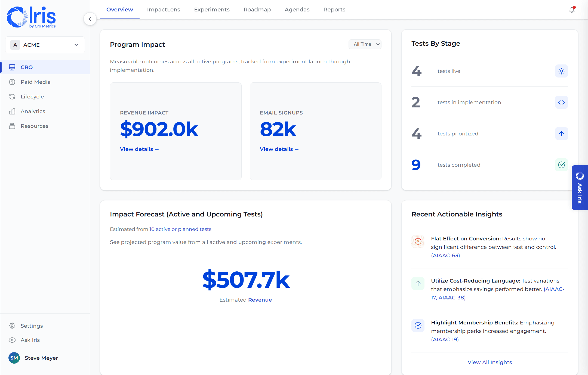Select the Lifecycle sidebar item
Viewport: 588px width, 375px height.
32,97
